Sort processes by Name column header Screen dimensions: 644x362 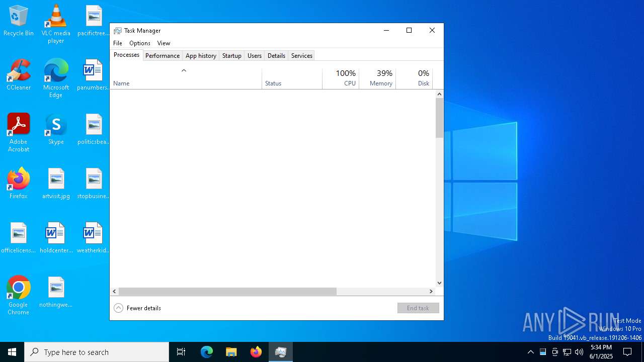point(186,78)
